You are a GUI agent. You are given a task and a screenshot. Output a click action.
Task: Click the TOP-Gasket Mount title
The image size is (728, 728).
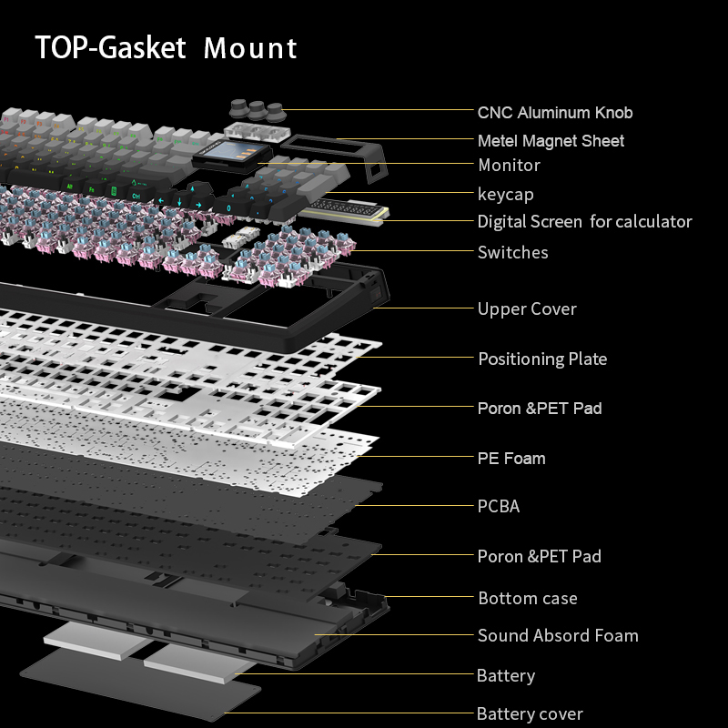click(166, 47)
